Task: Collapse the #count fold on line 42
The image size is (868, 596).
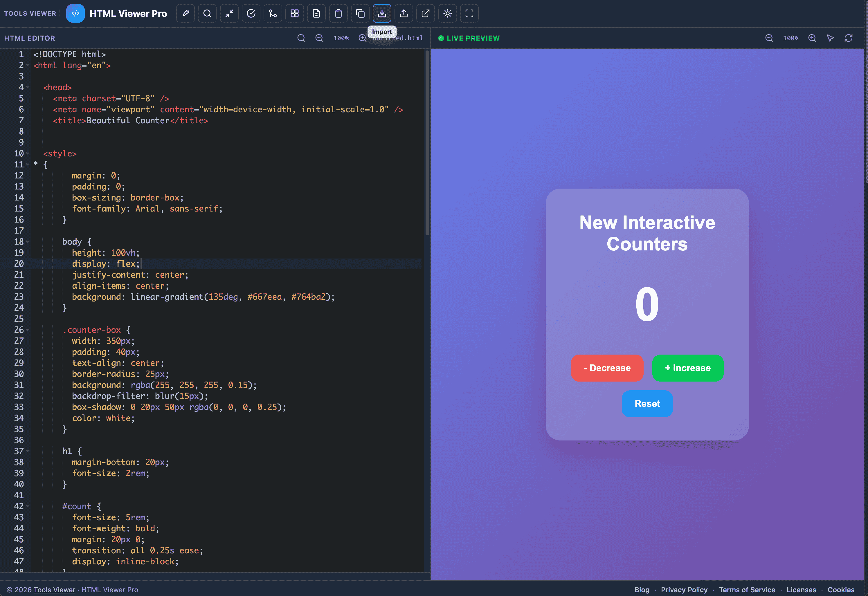Action: [28, 506]
